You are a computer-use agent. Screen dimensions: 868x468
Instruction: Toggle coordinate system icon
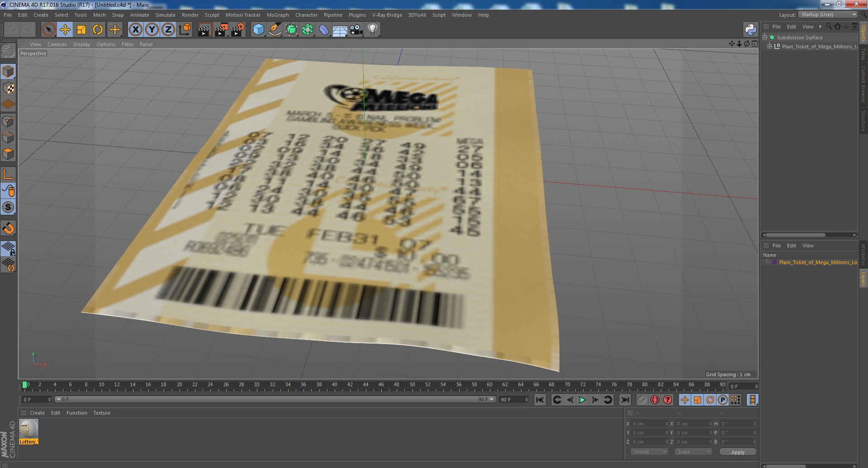click(x=185, y=30)
